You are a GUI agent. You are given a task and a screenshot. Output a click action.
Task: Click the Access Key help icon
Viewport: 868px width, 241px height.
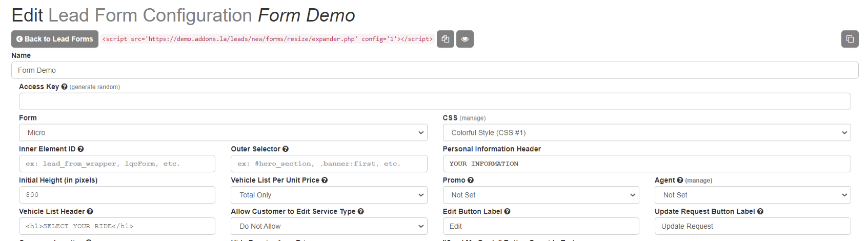point(64,87)
